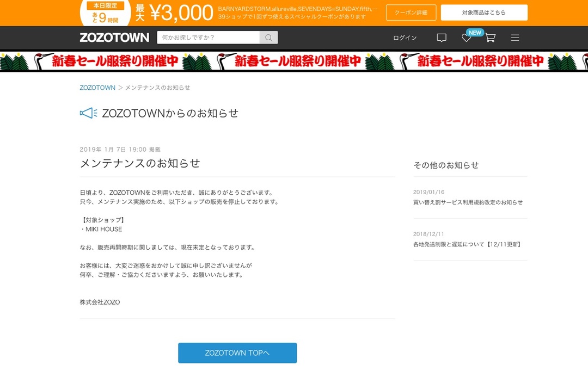Focus the 何かお探しですか search field
The image size is (588, 371).
coord(208,38)
